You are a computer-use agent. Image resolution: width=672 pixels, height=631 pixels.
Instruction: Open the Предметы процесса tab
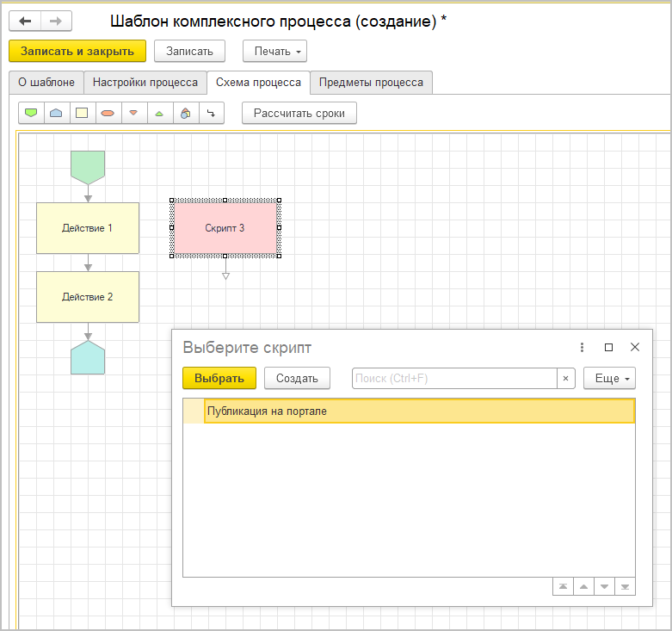coord(371,83)
